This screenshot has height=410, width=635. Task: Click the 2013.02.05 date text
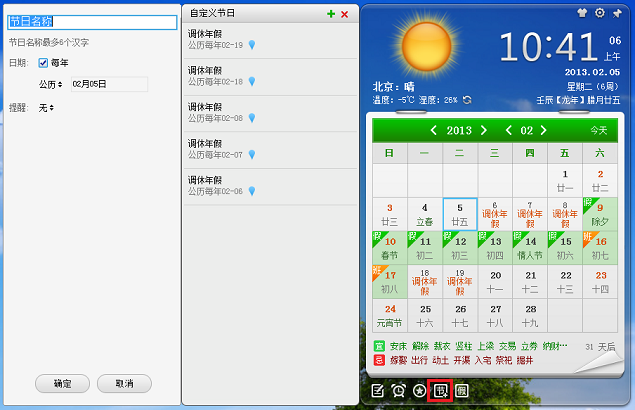tap(592, 72)
